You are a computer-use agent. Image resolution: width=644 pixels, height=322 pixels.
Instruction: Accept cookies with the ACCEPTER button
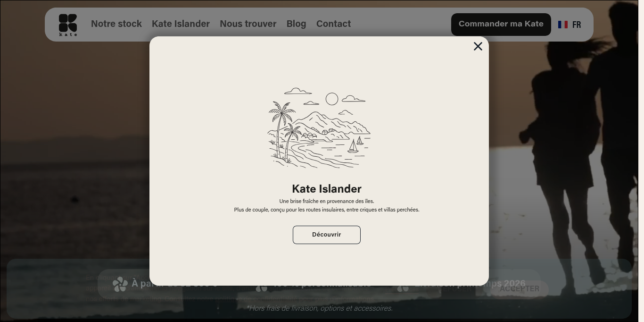pyautogui.click(x=519, y=288)
